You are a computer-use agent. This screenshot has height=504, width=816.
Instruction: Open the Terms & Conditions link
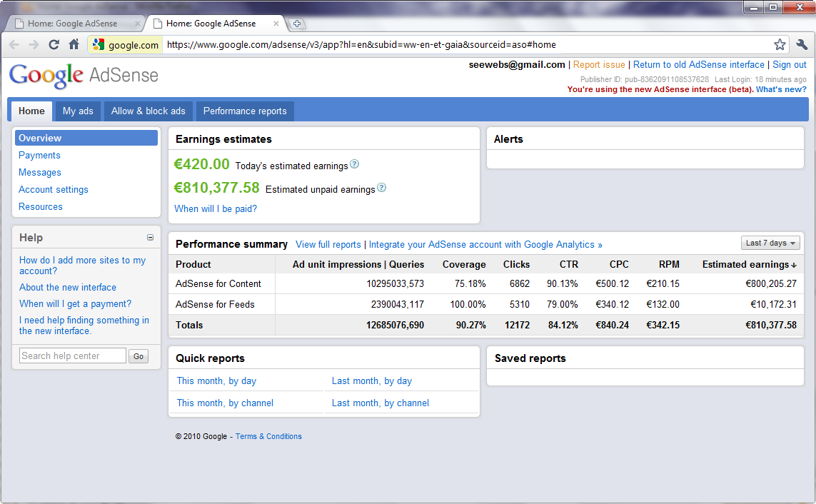(268, 436)
